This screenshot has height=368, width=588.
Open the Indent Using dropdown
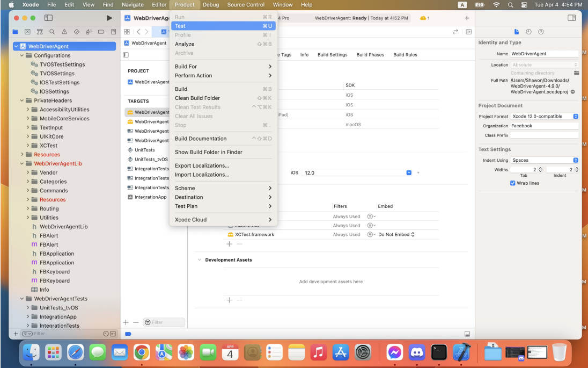[545, 160]
